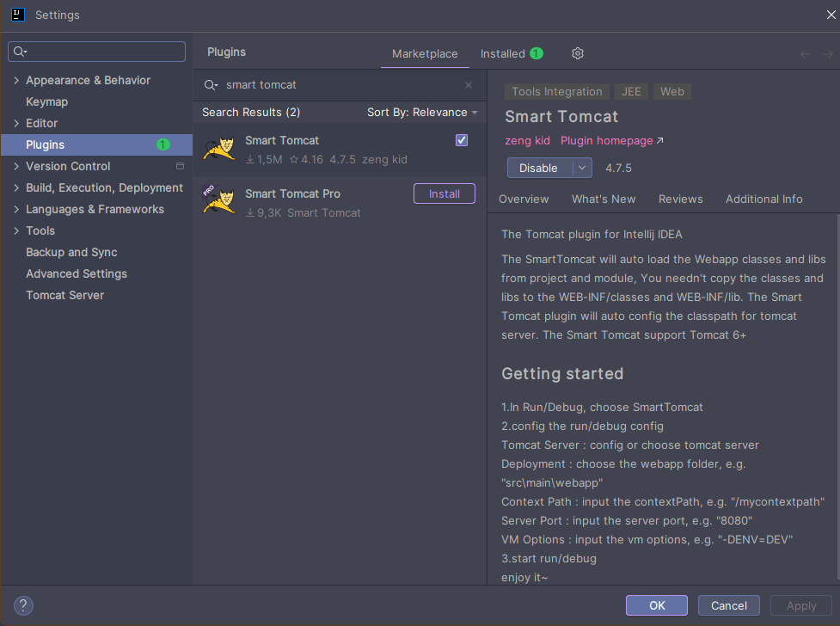
Task: Click the Help question mark icon
Action: [x=23, y=605]
